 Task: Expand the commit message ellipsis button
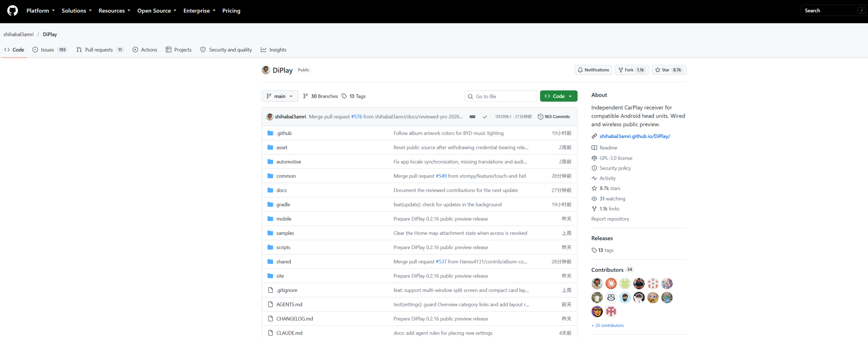[472, 117]
